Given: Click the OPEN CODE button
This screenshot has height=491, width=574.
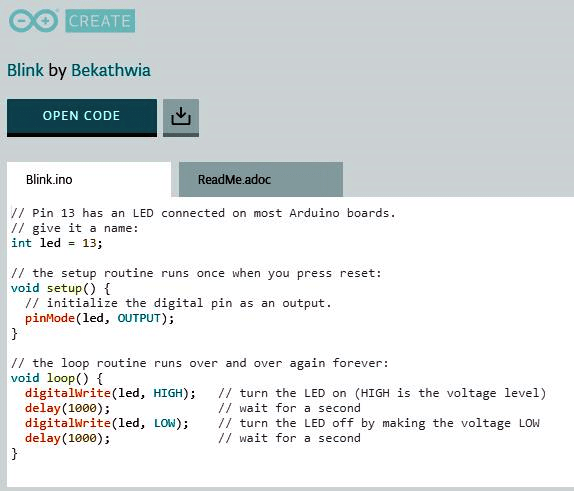Looking at the screenshot, I should click(82, 118).
